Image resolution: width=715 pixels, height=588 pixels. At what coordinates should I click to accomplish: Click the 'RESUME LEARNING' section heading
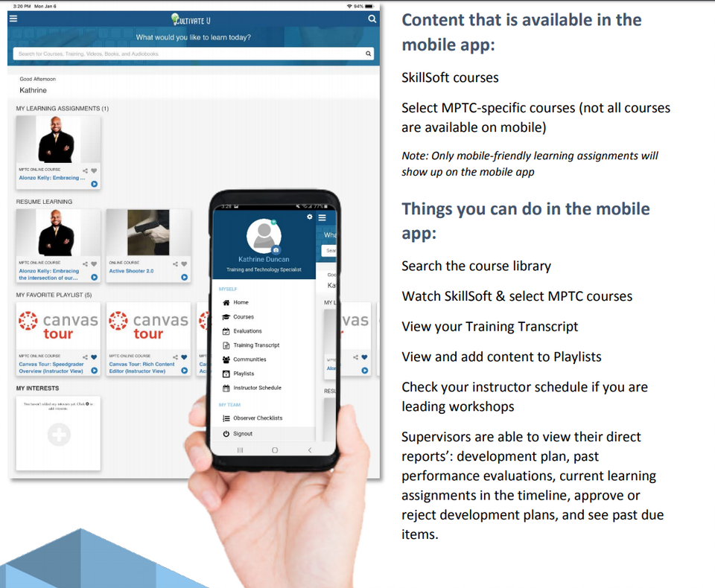(x=44, y=202)
